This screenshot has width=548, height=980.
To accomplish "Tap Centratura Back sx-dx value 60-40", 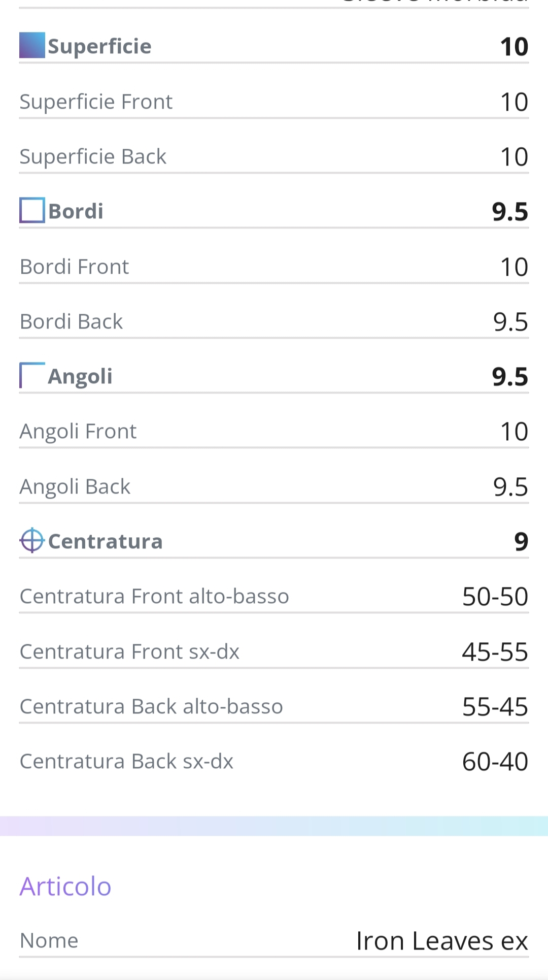I will [495, 762].
